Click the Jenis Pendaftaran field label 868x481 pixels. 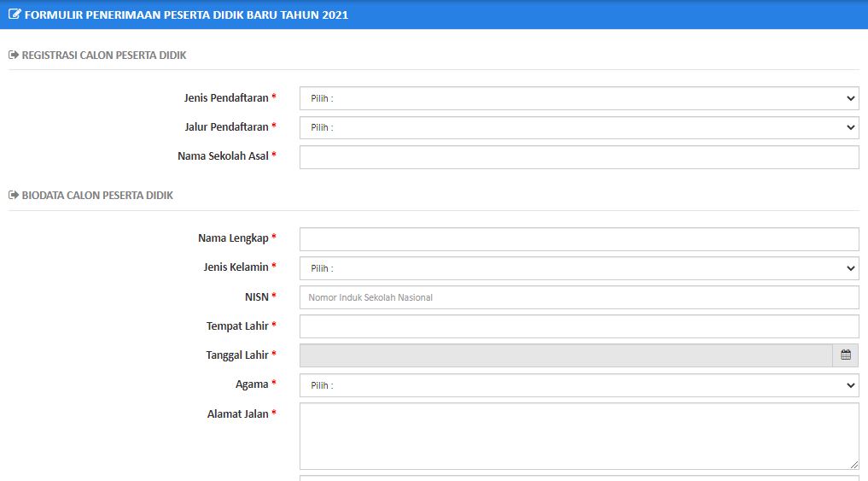[226, 98]
